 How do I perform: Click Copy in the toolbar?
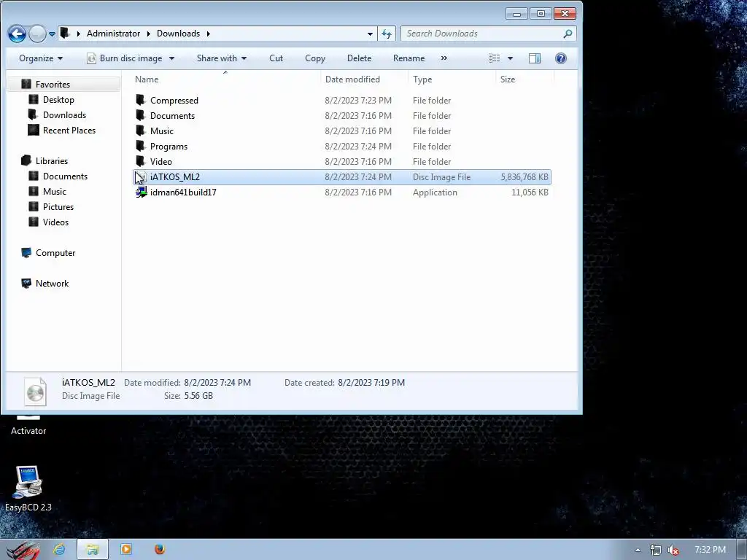pos(315,58)
